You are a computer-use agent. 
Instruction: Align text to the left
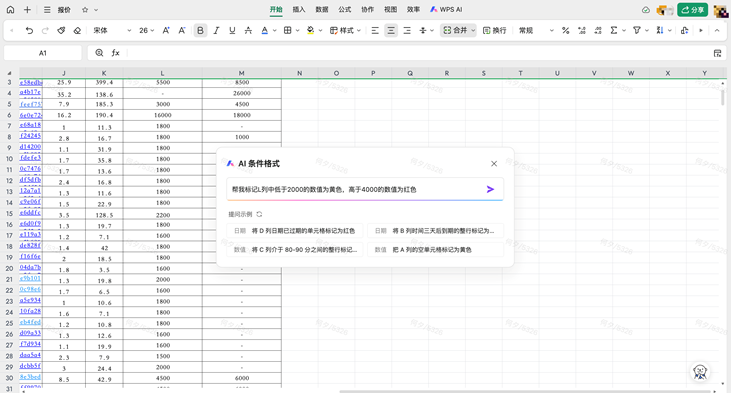[375, 30]
